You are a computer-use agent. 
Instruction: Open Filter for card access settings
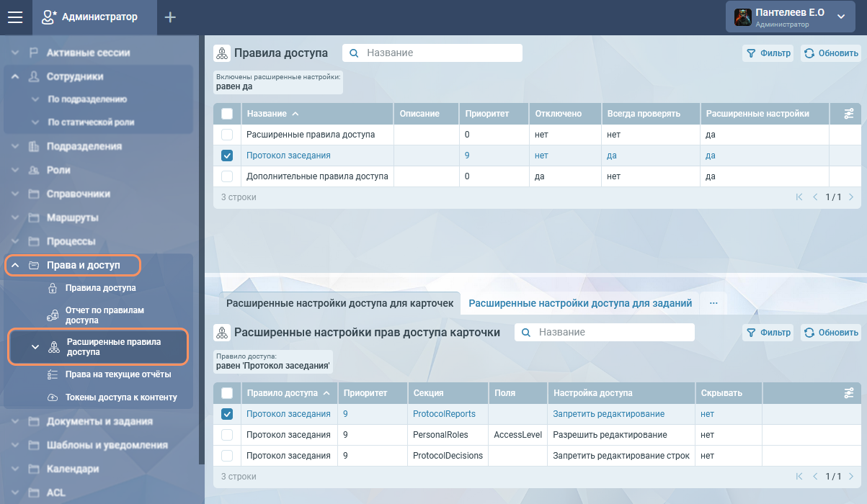[x=768, y=333]
